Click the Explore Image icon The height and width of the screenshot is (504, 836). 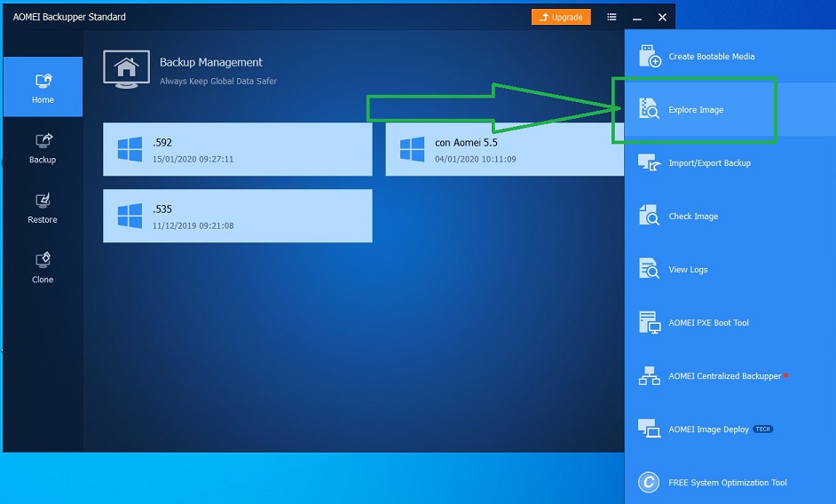649,108
